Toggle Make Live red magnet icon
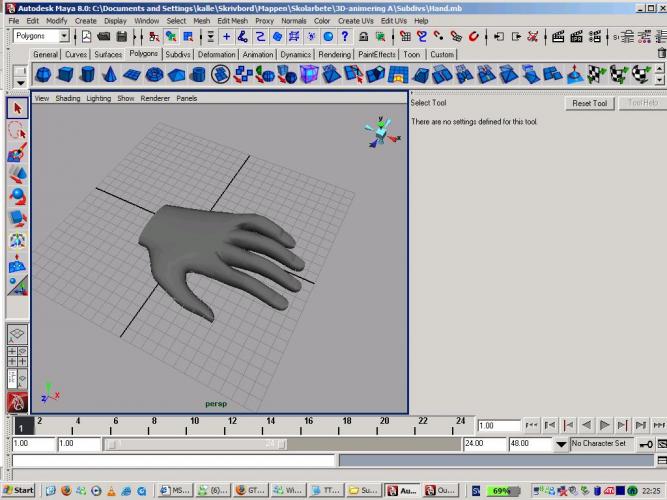The width and height of the screenshot is (667, 500). click(473, 37)
